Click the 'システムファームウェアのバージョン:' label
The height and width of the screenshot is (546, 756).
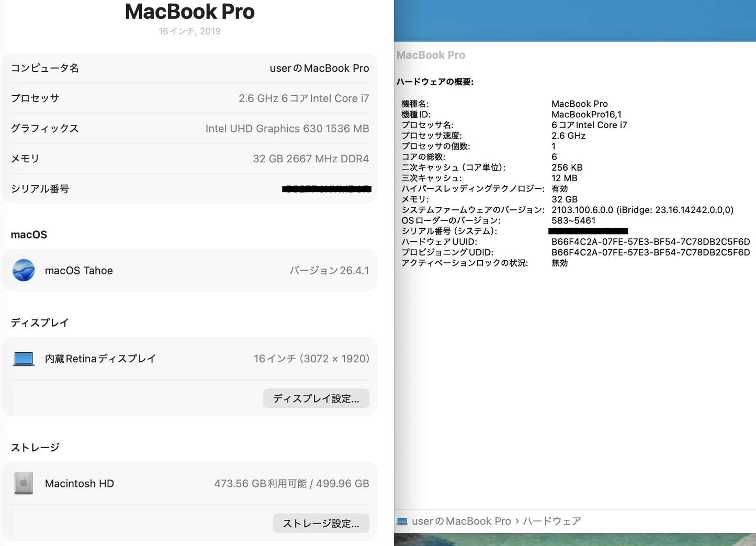(x=472, y=210)
